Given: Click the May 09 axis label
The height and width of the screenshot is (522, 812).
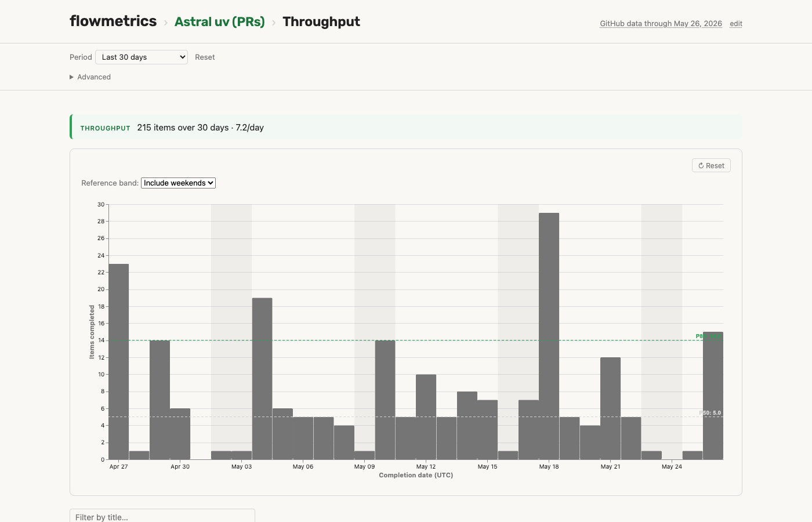Looking at the screenshot, I should tap(364, 466).
